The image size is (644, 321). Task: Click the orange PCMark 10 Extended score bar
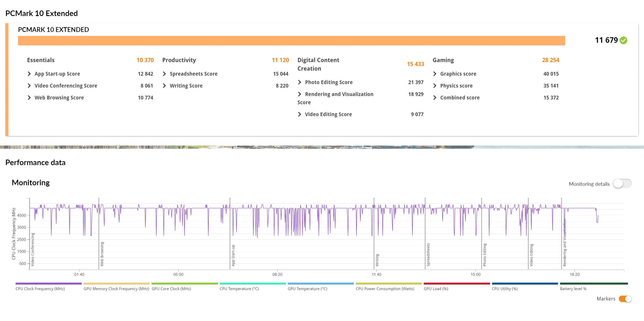291,41
